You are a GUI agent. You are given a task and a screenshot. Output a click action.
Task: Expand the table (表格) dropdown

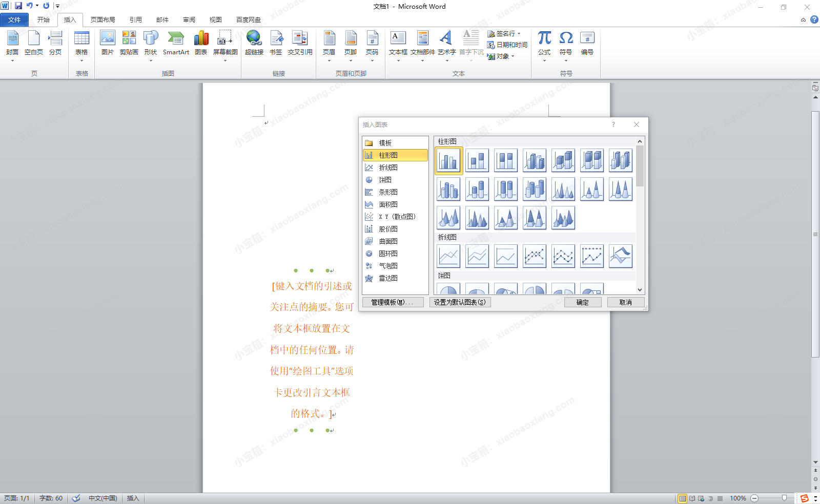(x=81, y=60)
